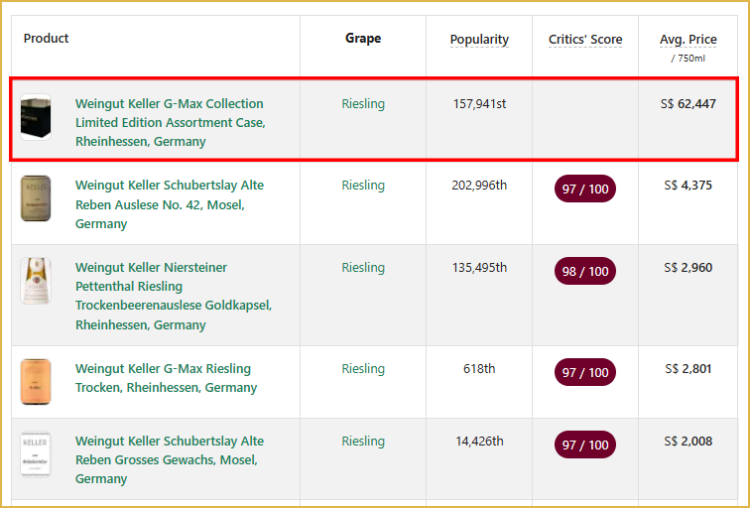Click Riesling grape in Auslese No. 42 row

click(363, 185)
